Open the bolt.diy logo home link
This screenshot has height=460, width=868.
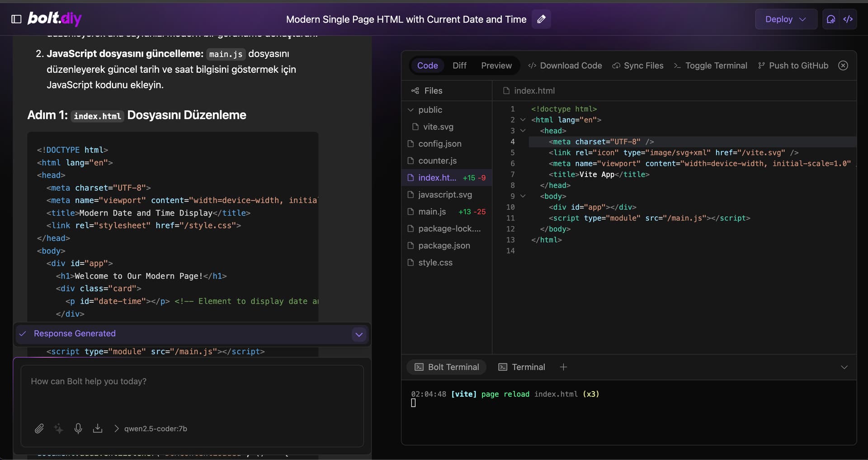pos(54,19)
